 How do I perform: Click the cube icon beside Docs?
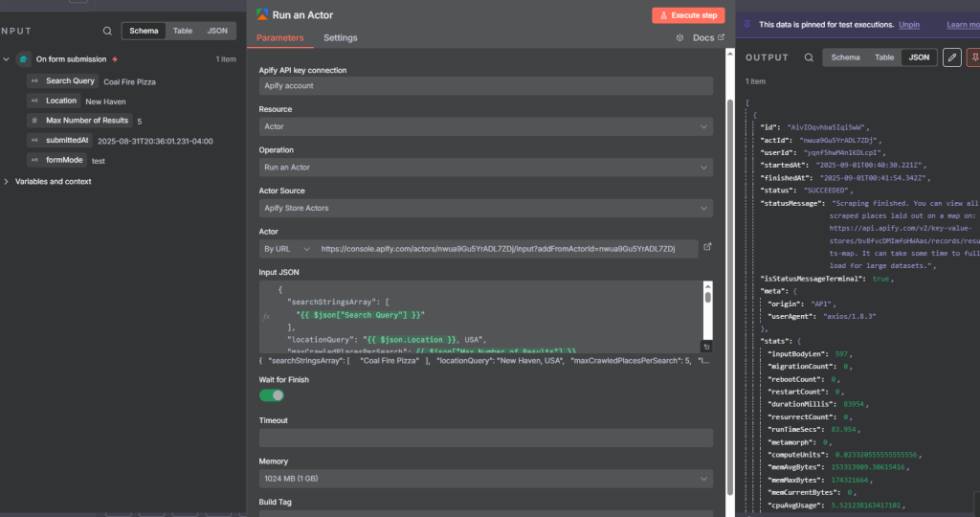[x=680, y=38]
